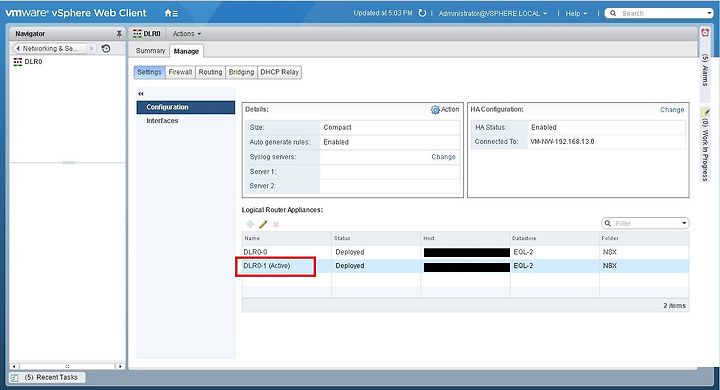Select the Bridging sub-tab
The width and height of the screenshot is (720, 390).
(x=241, y=72)
